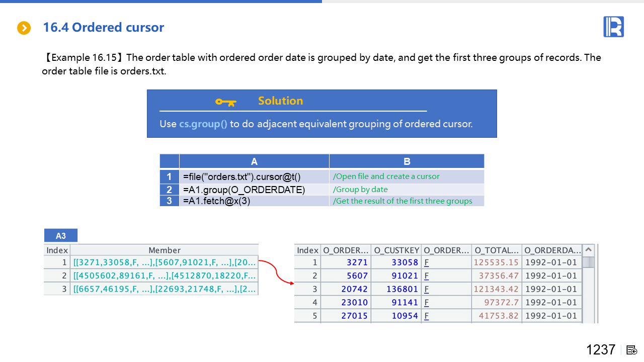644x362 pixels.
Task: Click the slide progress bar at top
Action: coord(161,2)
